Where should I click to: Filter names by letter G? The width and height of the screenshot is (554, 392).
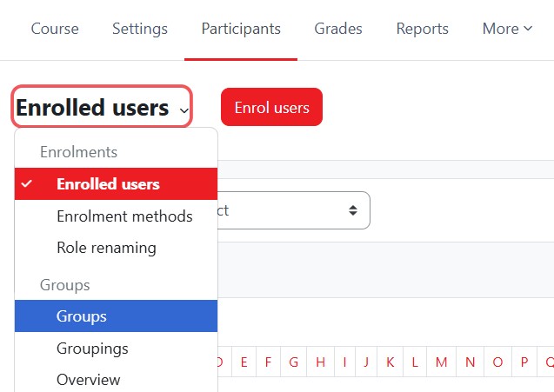(294, 362)
